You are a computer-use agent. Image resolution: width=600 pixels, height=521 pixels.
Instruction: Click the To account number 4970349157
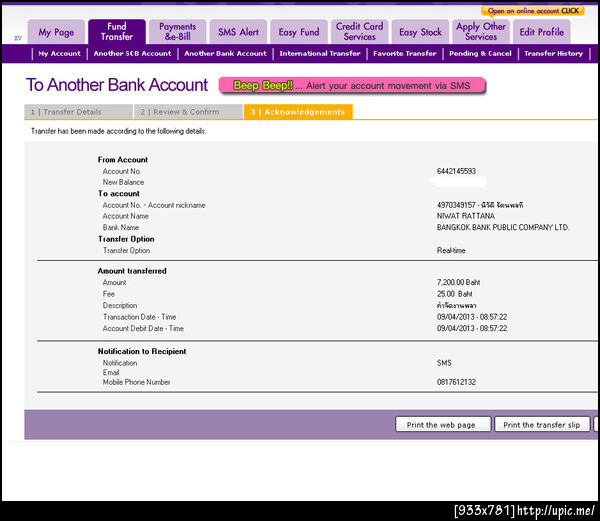click(x=456, y=205)
